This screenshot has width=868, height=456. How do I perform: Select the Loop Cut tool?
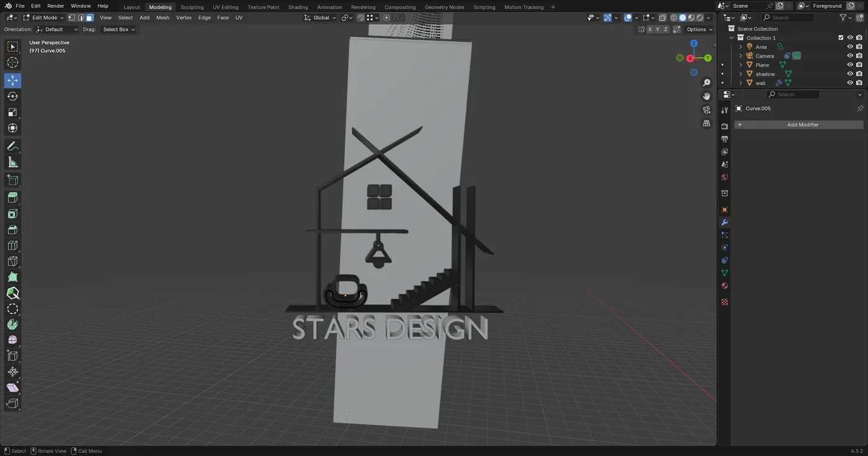12,245
